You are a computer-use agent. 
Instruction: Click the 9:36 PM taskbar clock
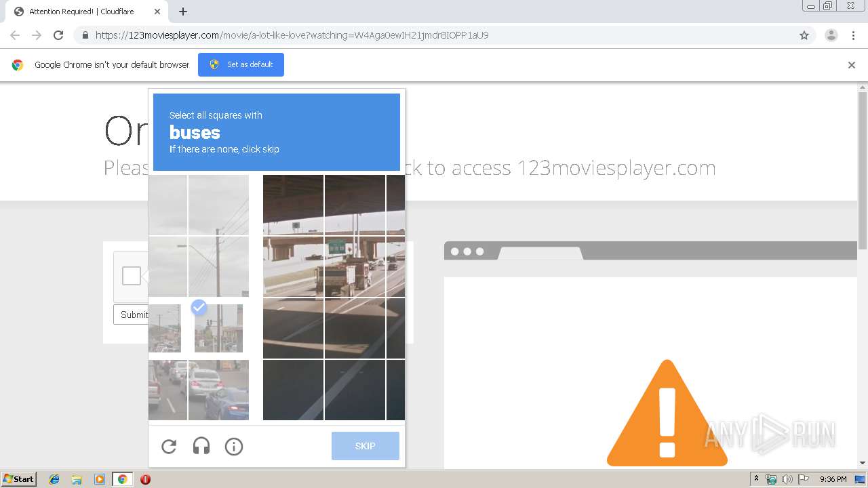(x=833, y=479)
